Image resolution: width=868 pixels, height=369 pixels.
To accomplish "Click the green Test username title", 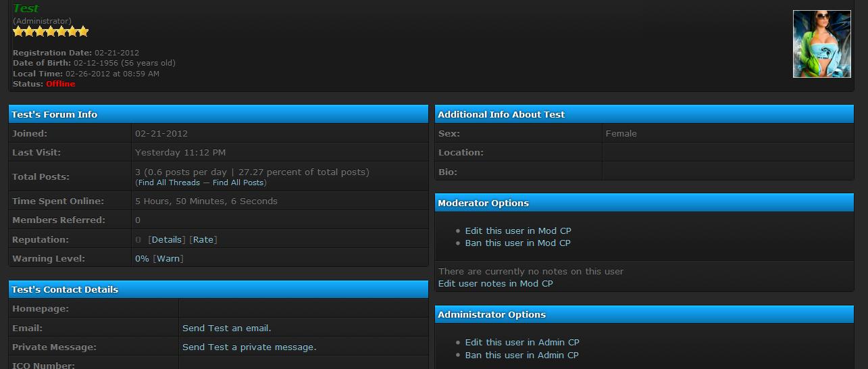I will pyautogui.click(x=26, y=9).
